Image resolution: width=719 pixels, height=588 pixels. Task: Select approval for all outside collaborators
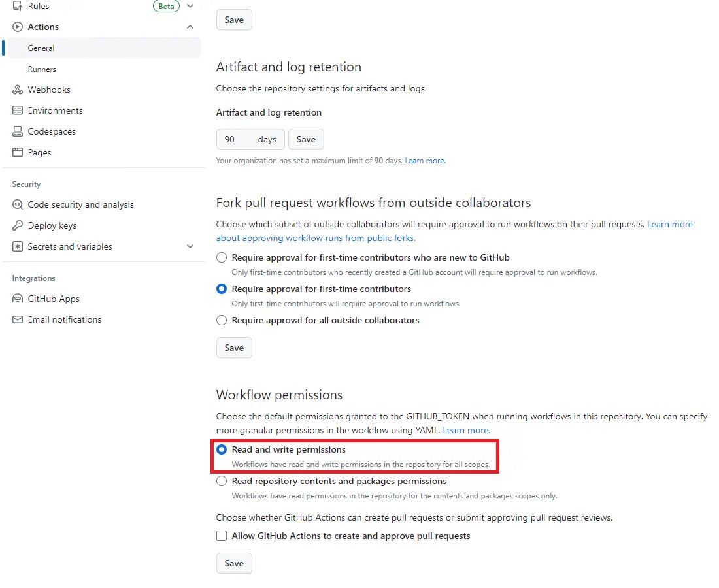[x=222, y=320]
